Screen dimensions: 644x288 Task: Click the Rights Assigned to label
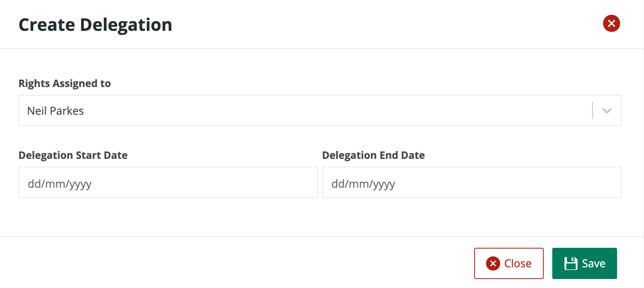[64, 83]
